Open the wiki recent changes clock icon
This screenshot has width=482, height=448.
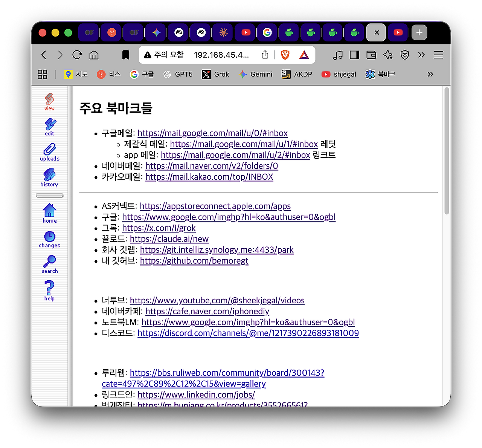pos(49,239)
